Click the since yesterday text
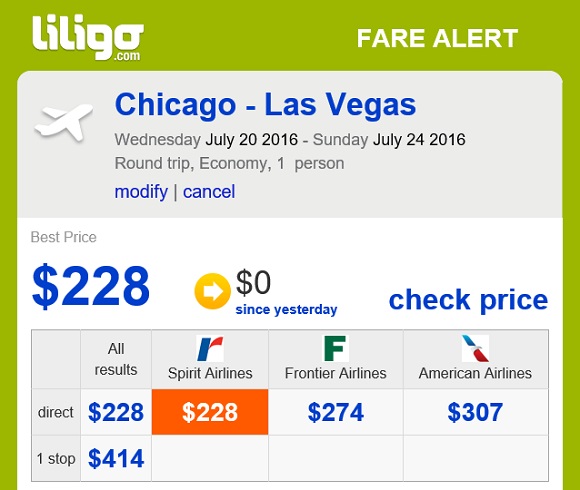This screenshot has width=580, height=490. pos(286,310)
